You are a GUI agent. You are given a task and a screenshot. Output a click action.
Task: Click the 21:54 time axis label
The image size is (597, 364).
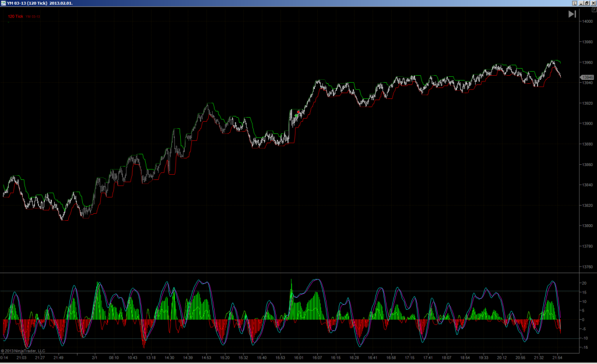click(557, 358)
